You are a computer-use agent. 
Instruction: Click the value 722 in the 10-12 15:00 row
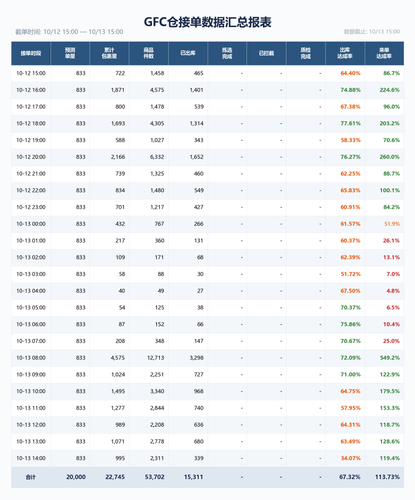pyautogui.click(x=120, y=73)
